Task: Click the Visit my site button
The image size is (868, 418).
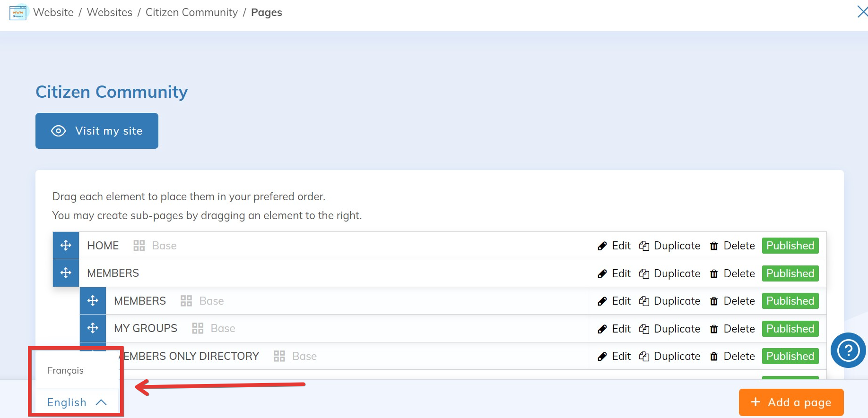Action: (x=97, y=131)
